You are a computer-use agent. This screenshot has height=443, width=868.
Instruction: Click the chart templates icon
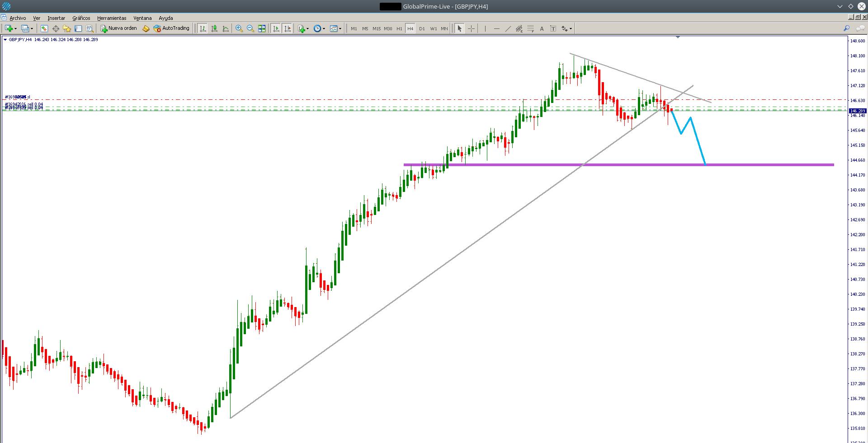(334, 28)
